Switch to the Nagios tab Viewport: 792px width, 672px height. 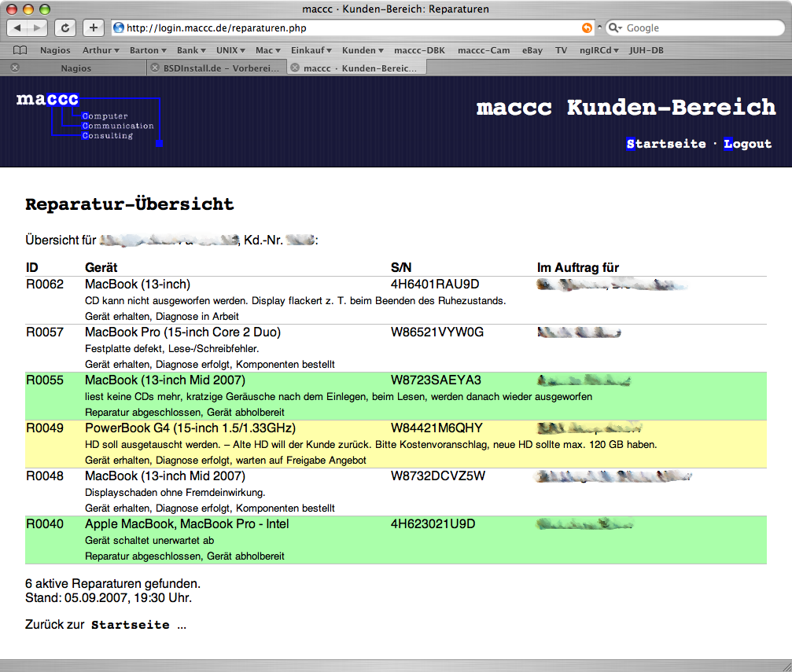[76, 68]
